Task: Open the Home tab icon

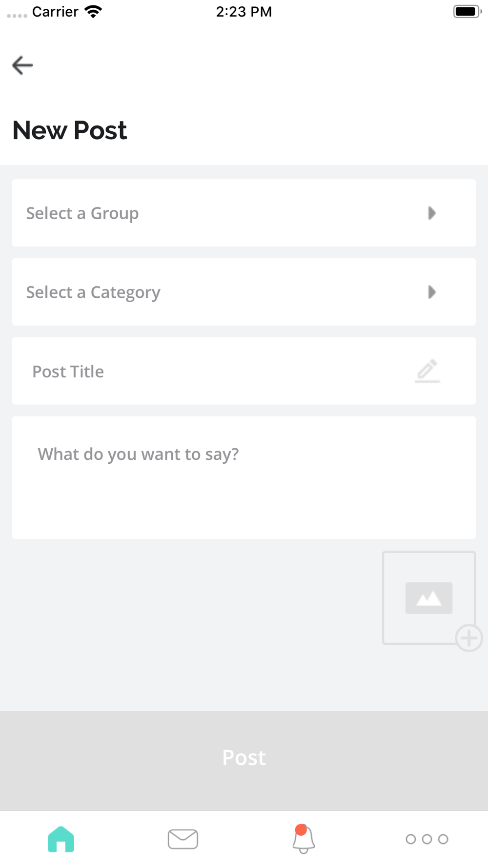Action: click(x=61, y=839)
